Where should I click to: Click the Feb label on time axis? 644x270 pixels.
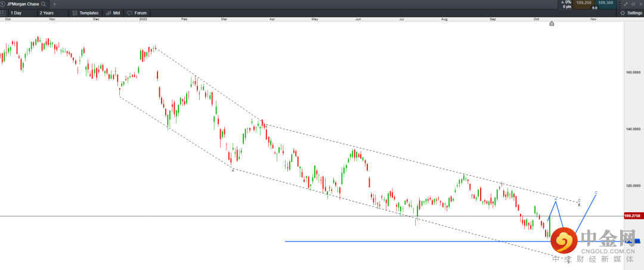click(x=184, y=19)
